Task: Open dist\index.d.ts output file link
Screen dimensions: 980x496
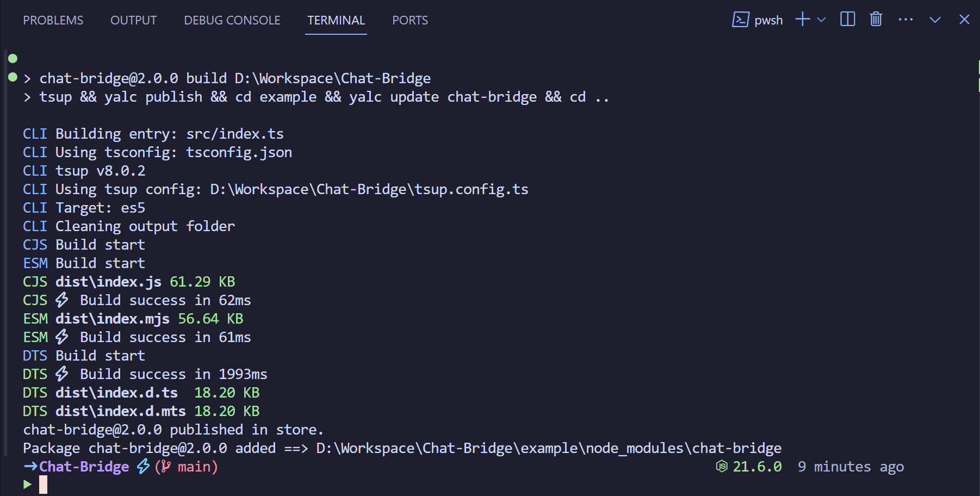Action: pos(116,393)
